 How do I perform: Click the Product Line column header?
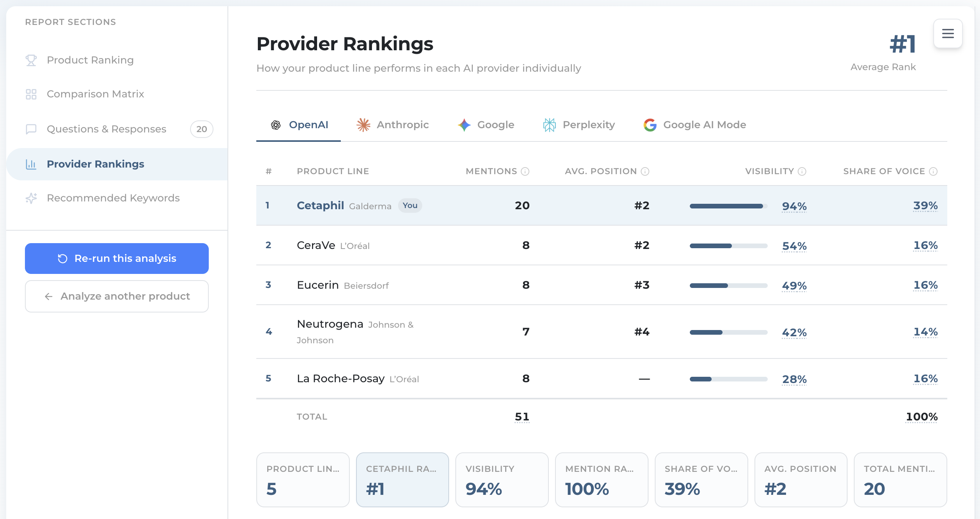333,171
